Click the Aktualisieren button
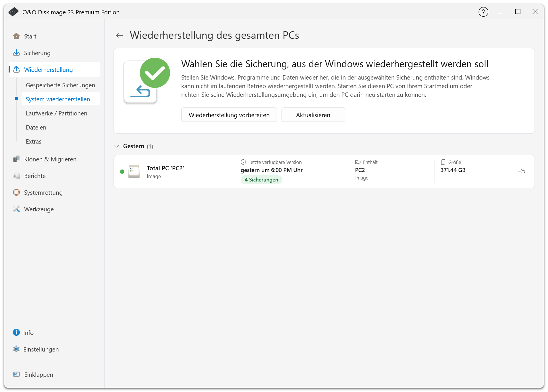The width and height of the screenshot is (548, 392). [x=313, y=115]
